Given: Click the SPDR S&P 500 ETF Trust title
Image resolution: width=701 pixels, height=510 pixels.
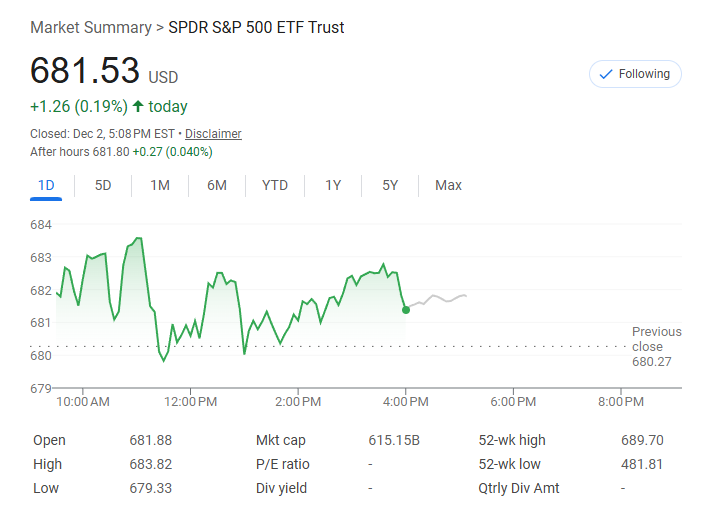Looking at the screenshot, I should coord(256,27).
